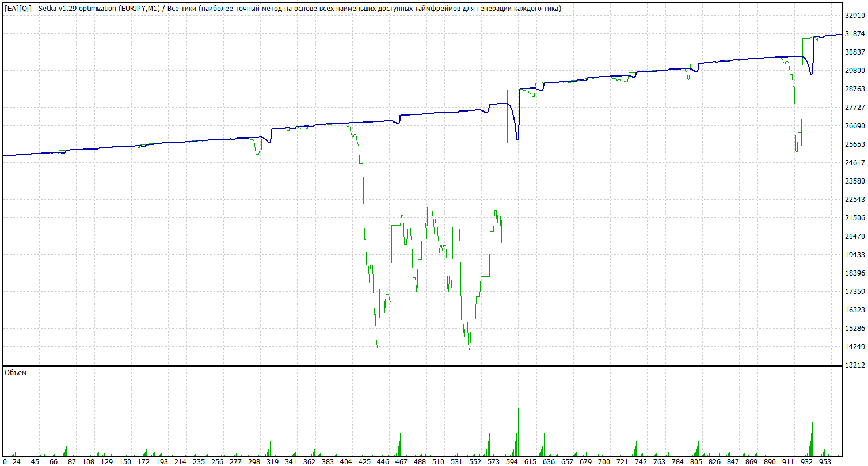This screenshot has height=466, width=868.
Task: Select the 488 trade number label
Action: tap(420, 461)
